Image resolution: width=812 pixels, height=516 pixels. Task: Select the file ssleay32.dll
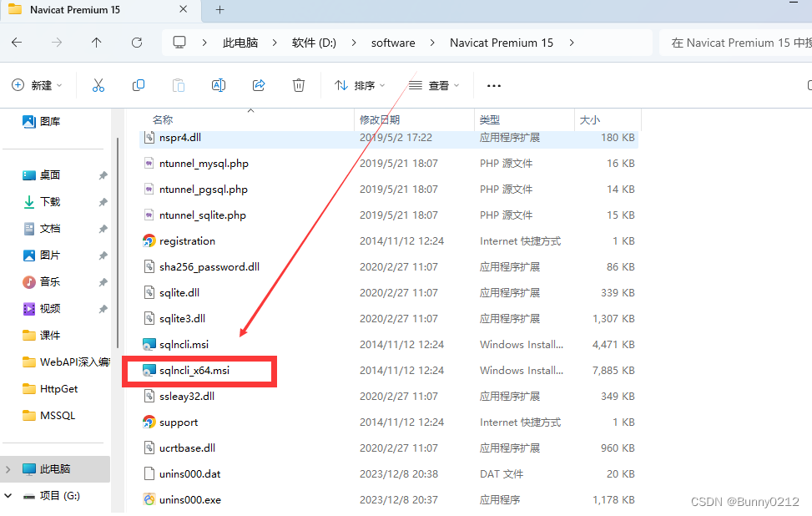coord(388,397)
